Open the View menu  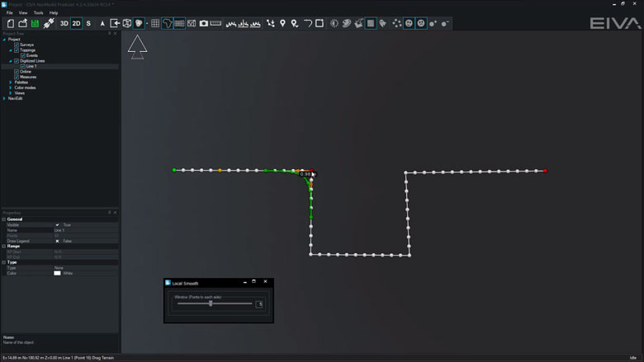pyautogui.click(x=23, y=13)
